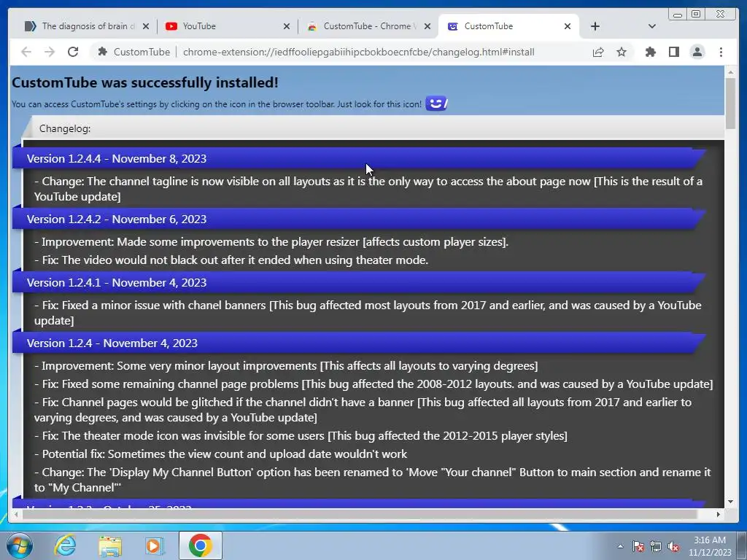Select the Version 1.2.4.4 - November 8, 2023 header
This screenshot has height=560, width=747.
pos(358,158)
